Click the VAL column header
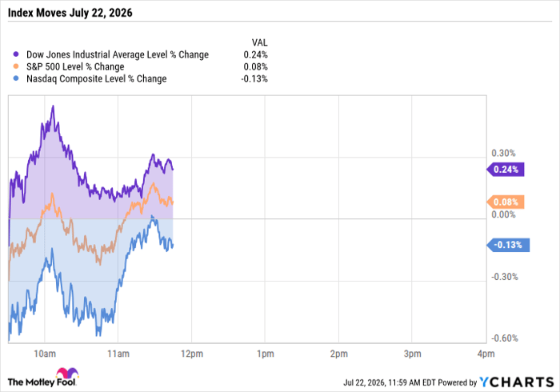Image resolution: width=560 pixels, height=392 pixels. point(260,42)
